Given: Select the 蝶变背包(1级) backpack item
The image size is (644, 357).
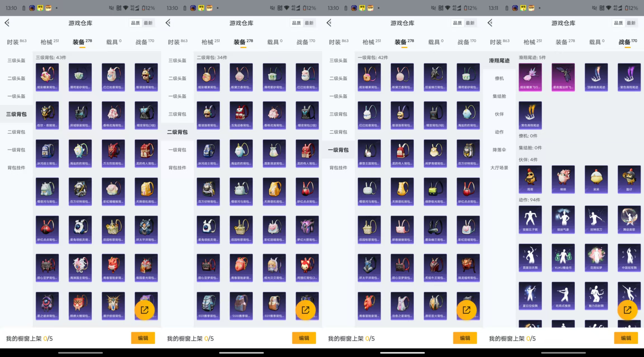Looking at the screenshot, I should 435,115.
